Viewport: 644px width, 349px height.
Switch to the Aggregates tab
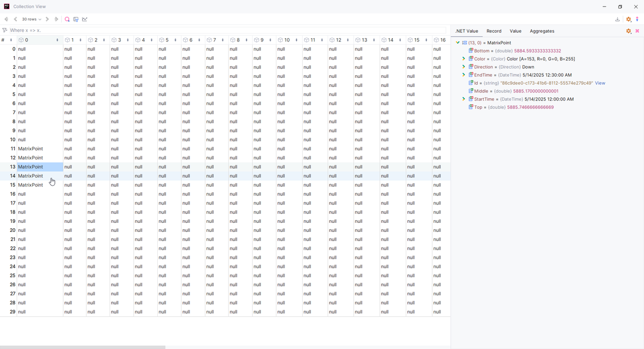[543, 31]
